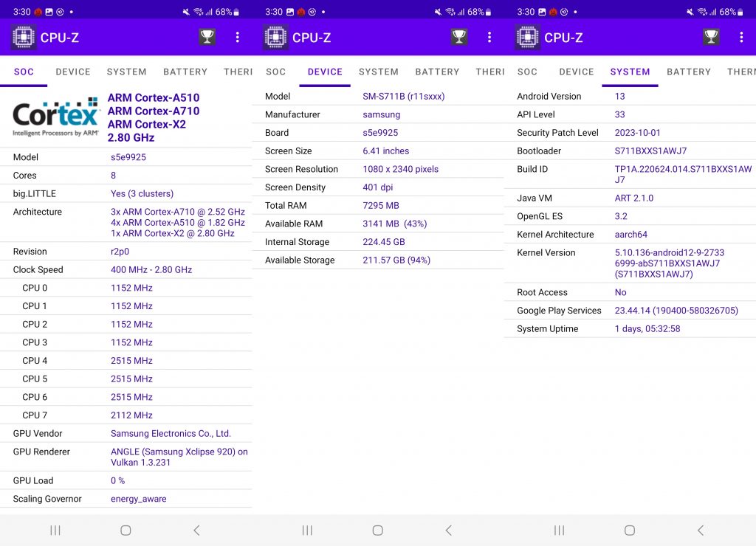Select the CPU 4 frequency row
This screenshot has width=756, height=546.
(x=126, y=361)
